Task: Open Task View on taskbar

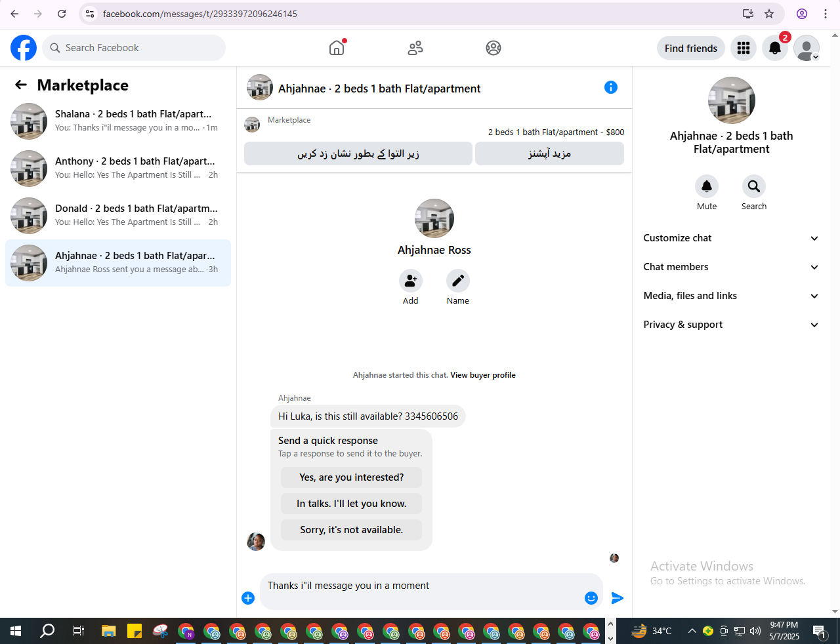Action: 78,631
